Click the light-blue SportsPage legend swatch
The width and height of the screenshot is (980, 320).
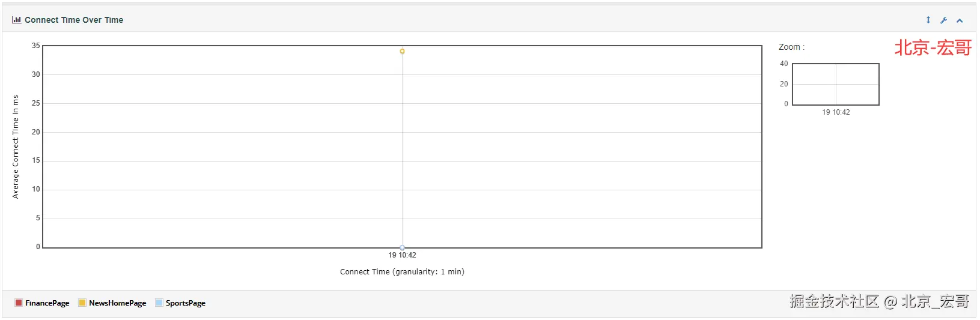(159, 303)
